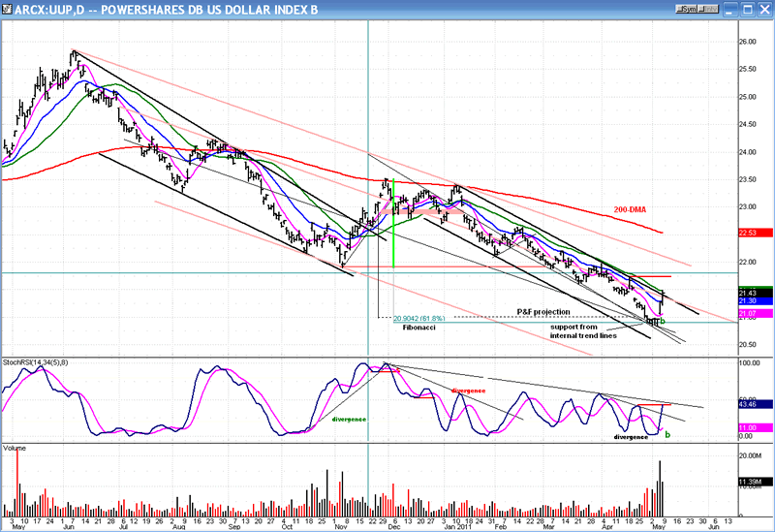Image resolution: width=775 pixels, height=532 pixels.
Task: Click the 24.00 price axis label
Action: click(747, 152)
